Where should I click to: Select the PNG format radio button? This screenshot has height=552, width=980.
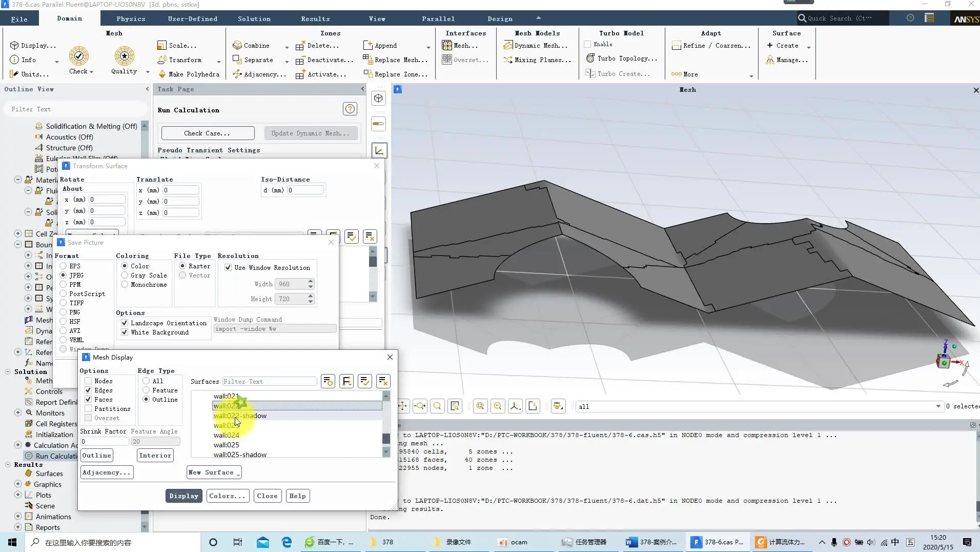(63, 312)
